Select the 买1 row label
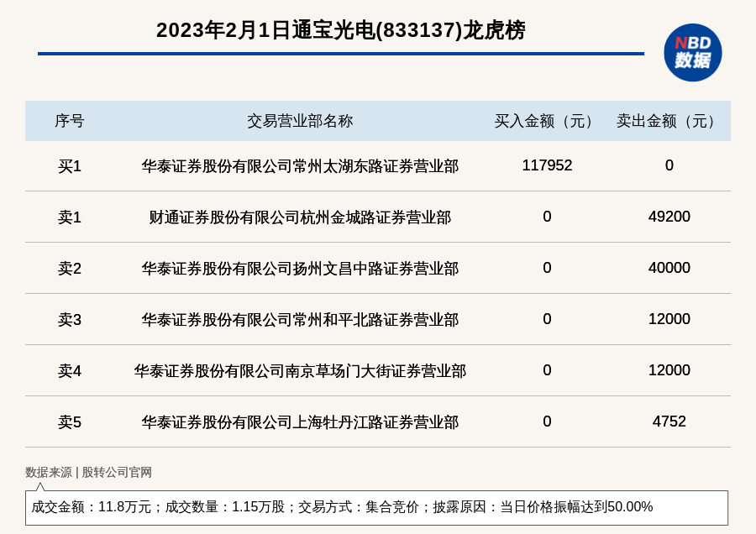Viewport: 756px width, 534px height. click(70, 166)
